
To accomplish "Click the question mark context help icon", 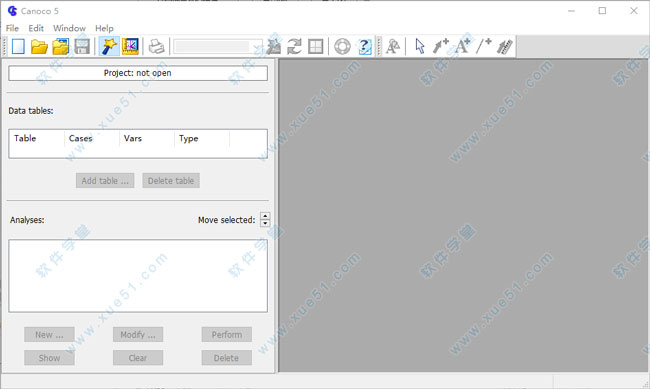I will (x=364, y=46).
